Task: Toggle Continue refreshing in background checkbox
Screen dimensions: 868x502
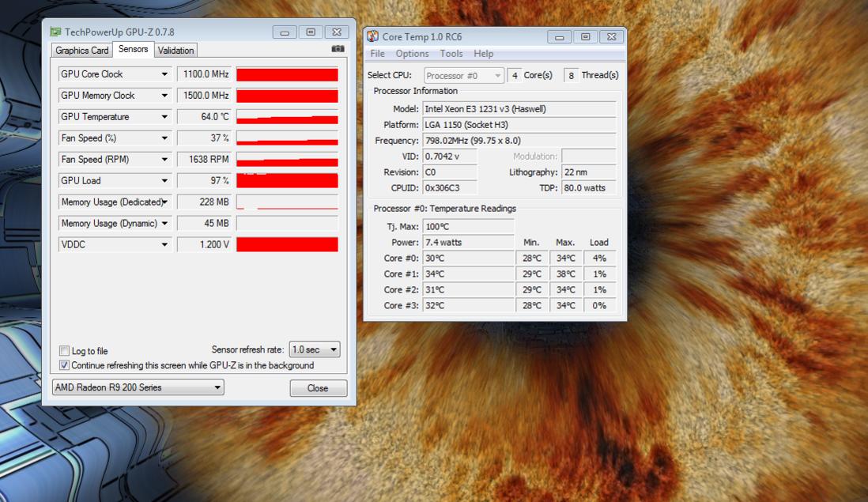Action: [64, 365]
